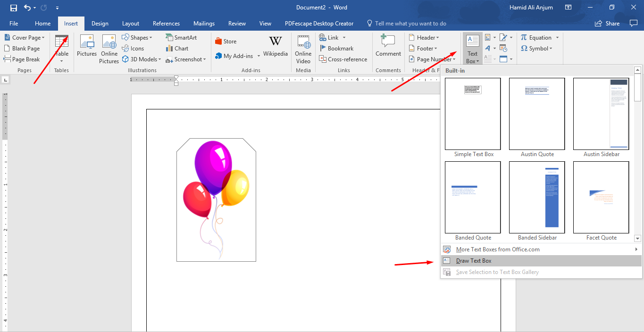Screen dimensions: 644x332
Task: Open More Text Boxes from Office.com
Action: (x=496, y=249)
